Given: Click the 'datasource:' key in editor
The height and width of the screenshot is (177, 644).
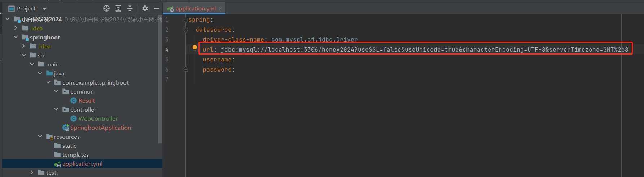Looking at the screenshot, I should pos(215,30).
